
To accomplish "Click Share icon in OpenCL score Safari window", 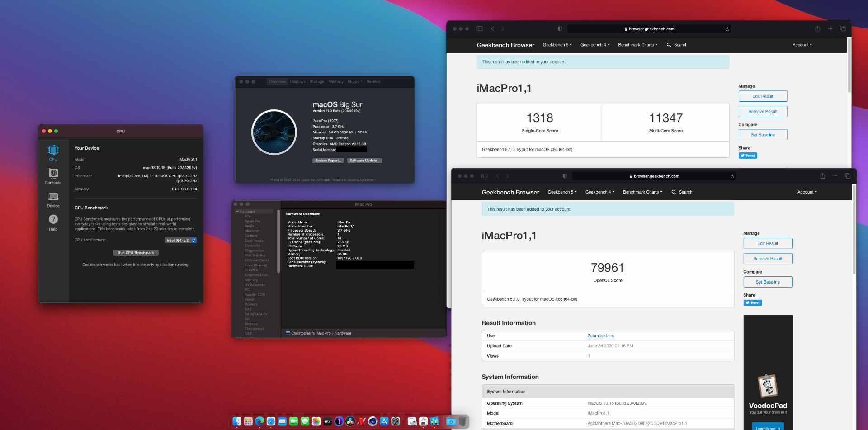I will tap(822, 176).
